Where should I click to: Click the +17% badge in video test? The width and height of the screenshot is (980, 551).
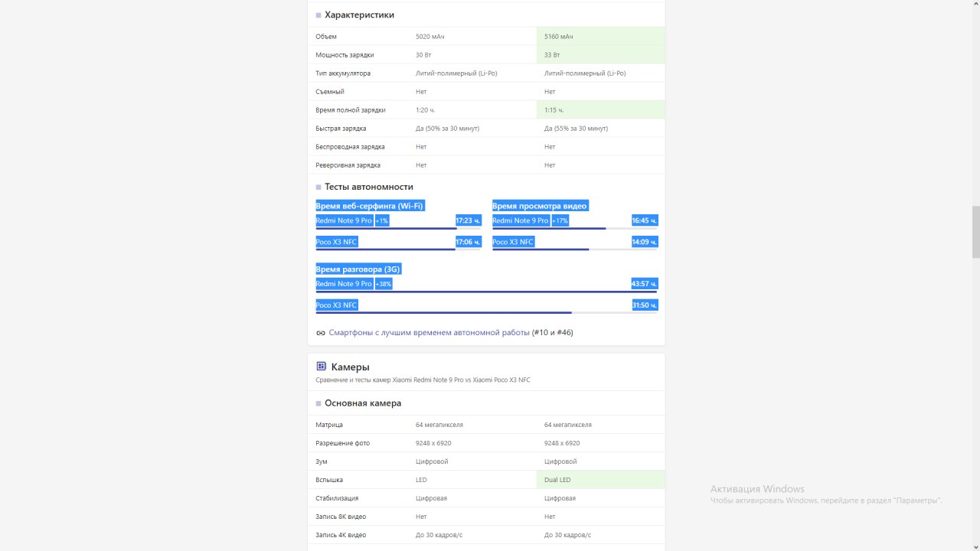click(x=560, y=220)
